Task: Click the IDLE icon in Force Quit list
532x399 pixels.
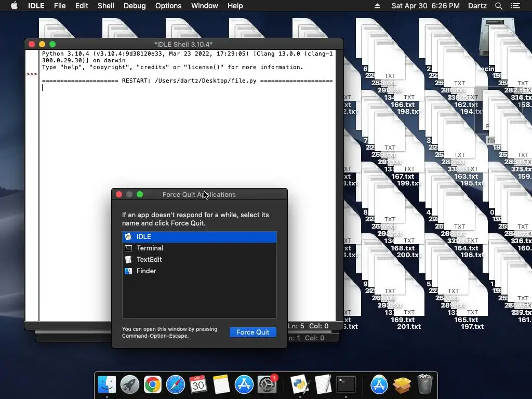Action: tap(128, 237)
